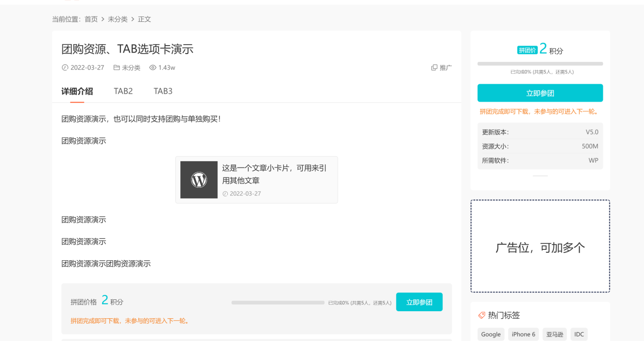Click the folder icon next to 未分类
Image resolution: width=644 pixels, height=341 pixels.
116,68
